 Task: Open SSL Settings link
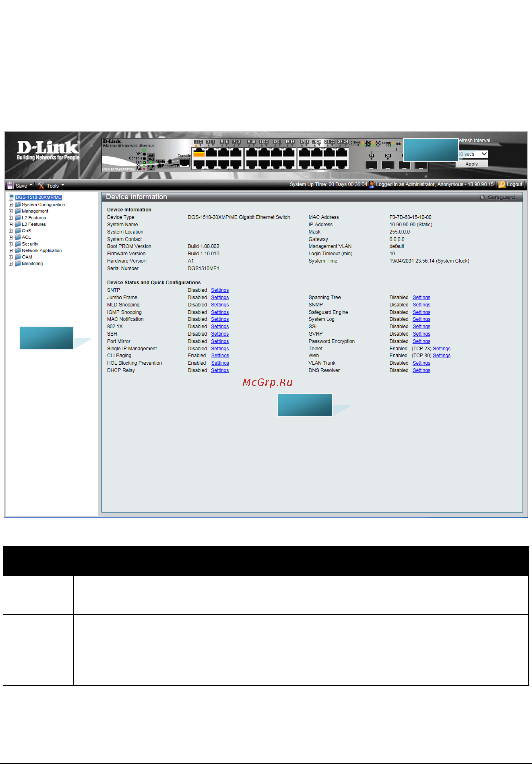pyautogui.click(x=421, y=326)
